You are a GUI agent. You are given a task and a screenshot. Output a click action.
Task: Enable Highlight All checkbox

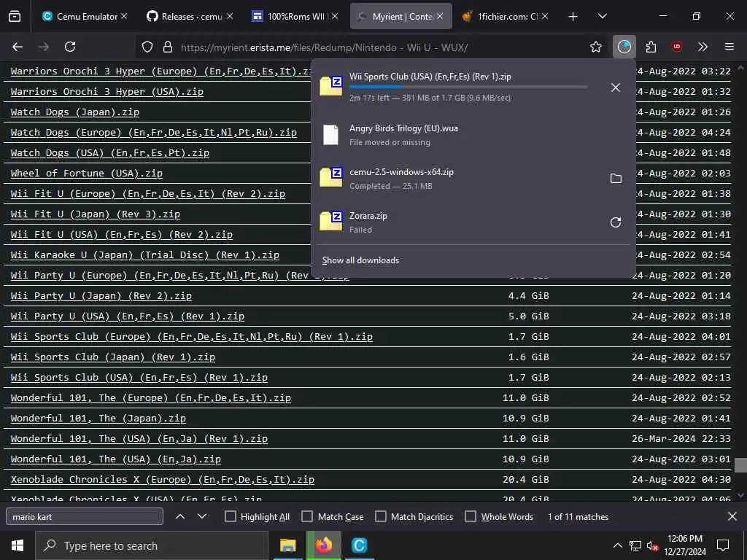point(230,516)
